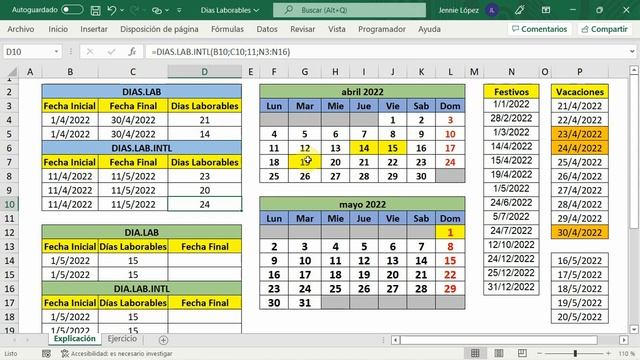Click the vertical scrollbar down arrow
The width and height of the screenshot is (640, 360).
pyautogui.click(x=633, y=329)
